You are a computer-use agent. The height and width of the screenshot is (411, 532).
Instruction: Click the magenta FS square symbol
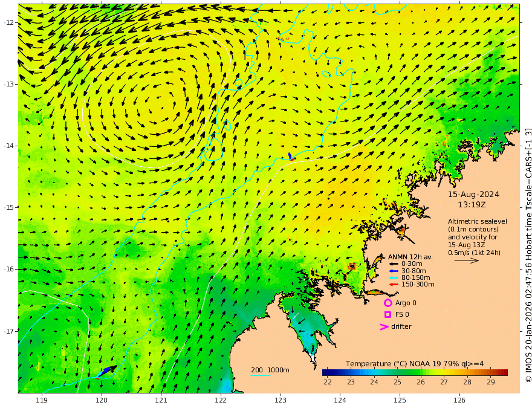(388, 314)
